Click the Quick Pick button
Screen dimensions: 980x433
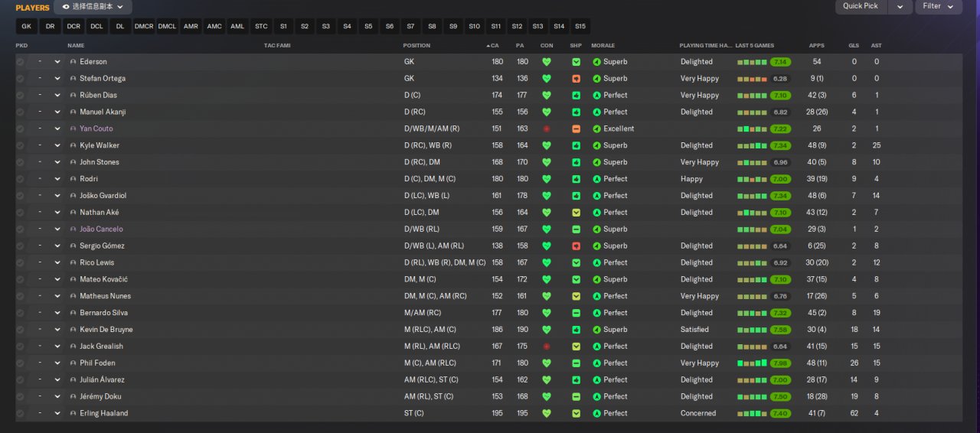click(x=861, y=6)
